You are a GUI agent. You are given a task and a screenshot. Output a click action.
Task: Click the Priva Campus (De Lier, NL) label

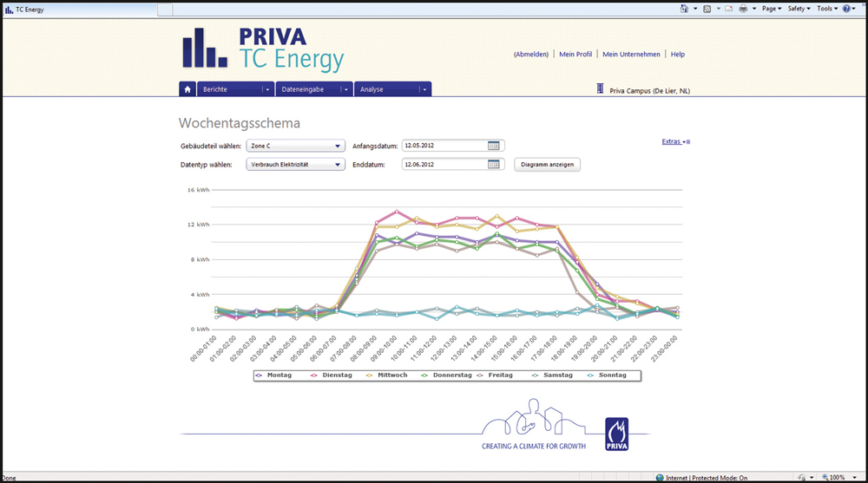tap(649, 91)
